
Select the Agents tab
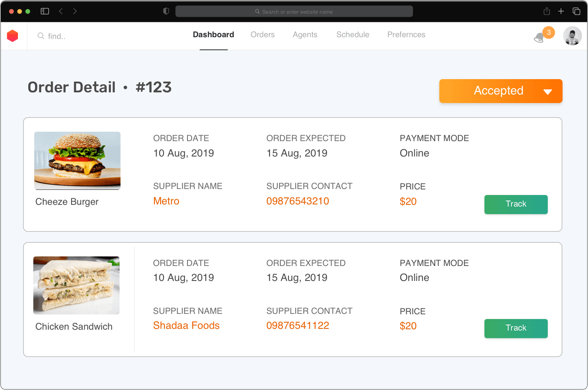(305, 35)
